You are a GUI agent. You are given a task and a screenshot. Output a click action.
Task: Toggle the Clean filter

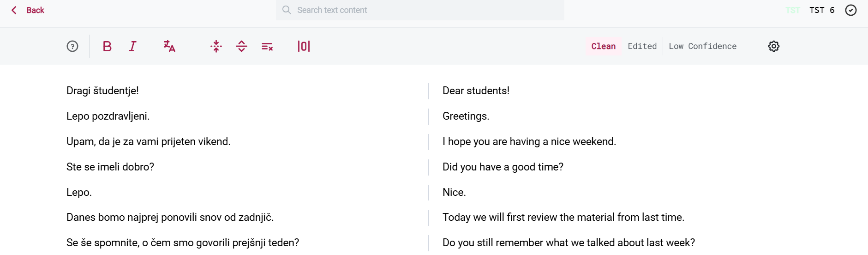[x=604, y=46]
